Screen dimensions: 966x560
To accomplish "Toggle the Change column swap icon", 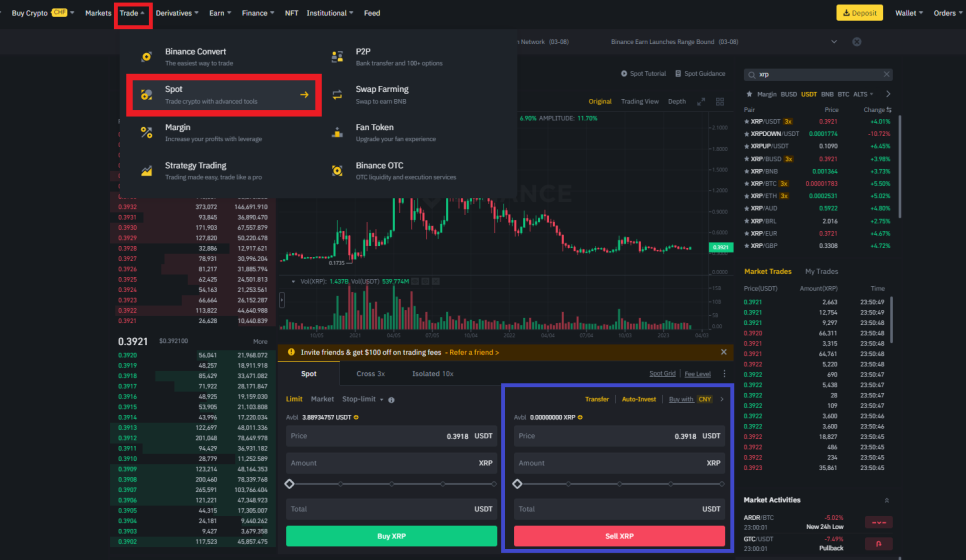I will [x=889, y=110].
